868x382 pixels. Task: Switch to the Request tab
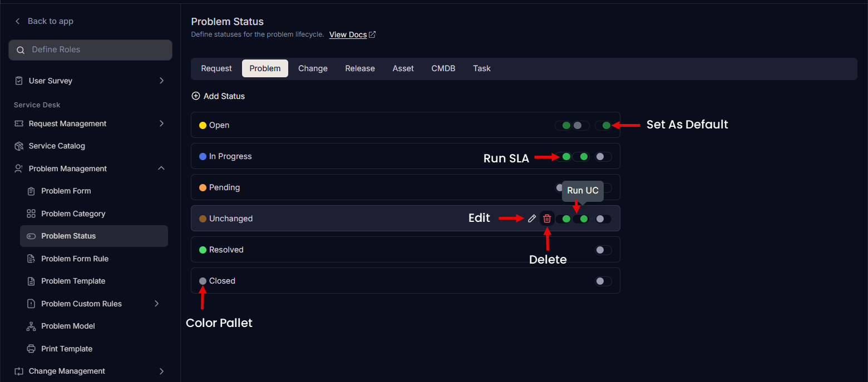point(216,68)
